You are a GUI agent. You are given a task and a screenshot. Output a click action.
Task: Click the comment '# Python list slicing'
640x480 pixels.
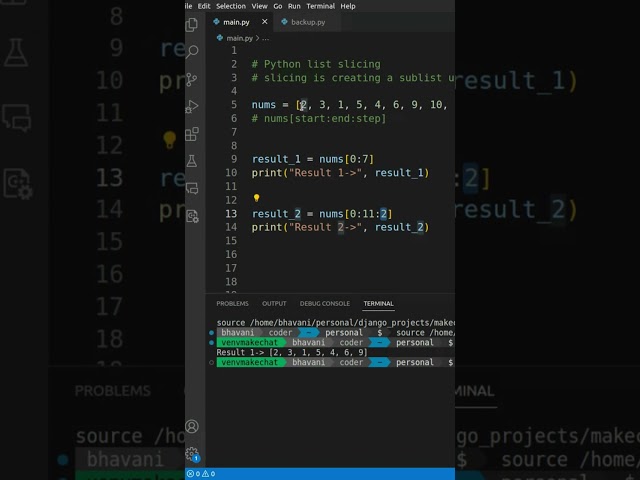coord(316,64)
